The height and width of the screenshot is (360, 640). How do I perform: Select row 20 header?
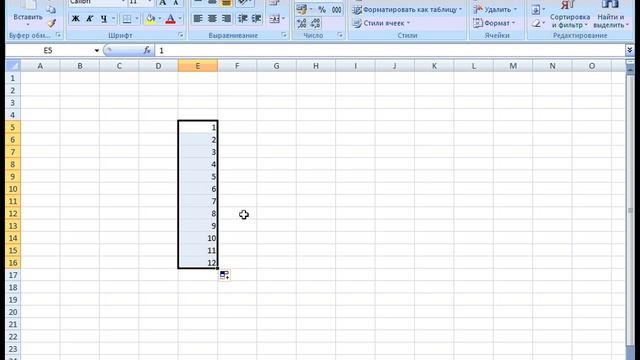(13, 312)
